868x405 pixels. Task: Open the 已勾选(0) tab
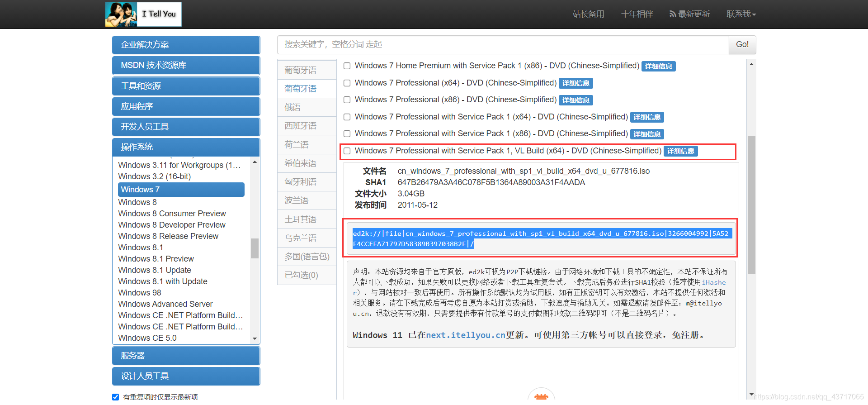pyautogui.click(x=307, y=275)
